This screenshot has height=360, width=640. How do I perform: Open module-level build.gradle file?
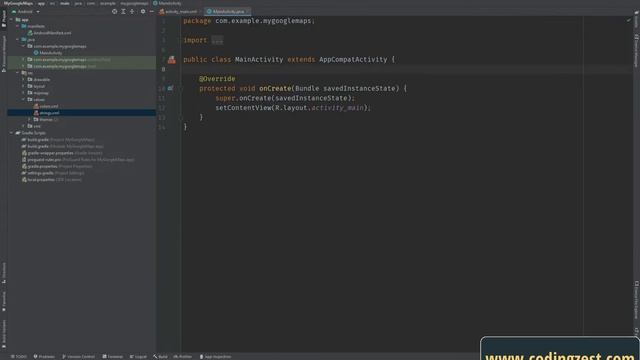(x=62, y=146)
